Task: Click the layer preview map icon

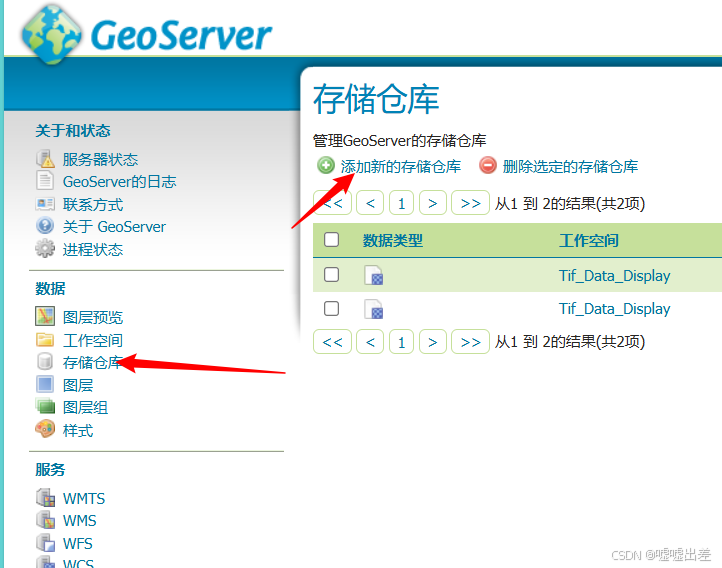Action: (x=45, y=316)
